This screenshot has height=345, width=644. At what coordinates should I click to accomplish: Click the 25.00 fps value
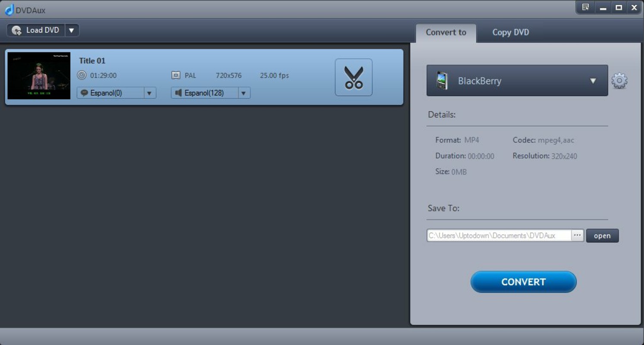[274, 75]
